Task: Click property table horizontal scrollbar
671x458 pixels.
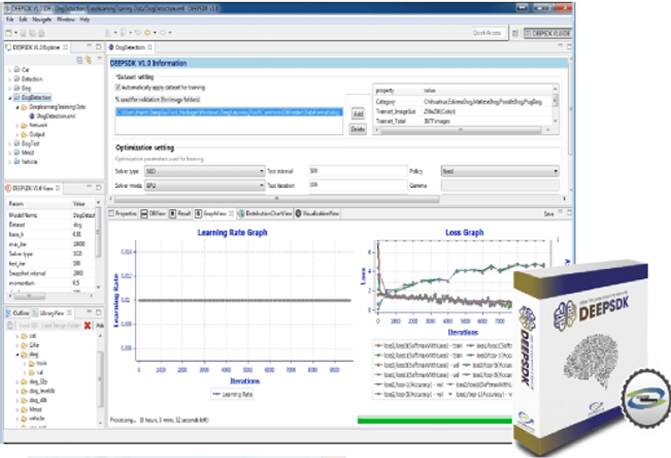Action: pos(461,130)
